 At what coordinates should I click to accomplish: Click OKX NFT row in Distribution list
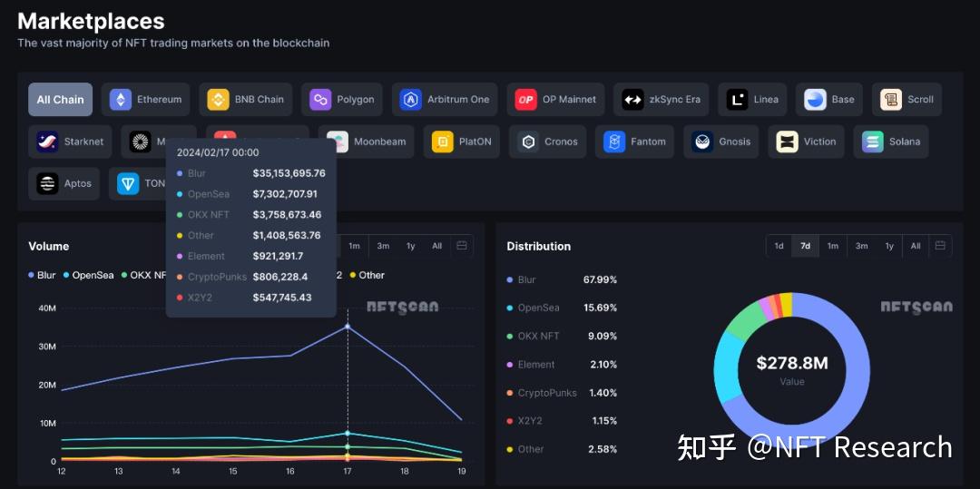[562, 336]
